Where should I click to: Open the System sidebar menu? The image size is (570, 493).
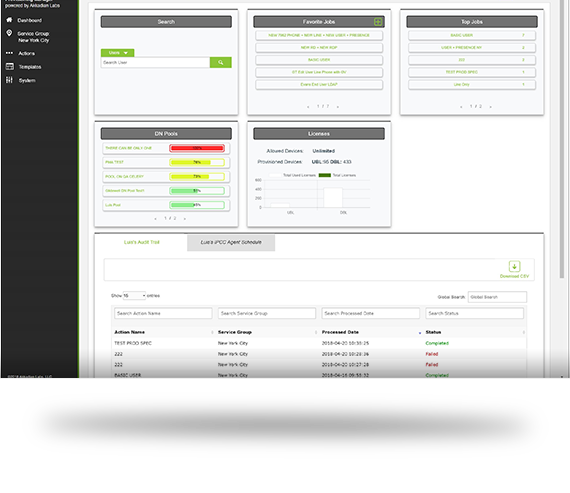[27, 80]
